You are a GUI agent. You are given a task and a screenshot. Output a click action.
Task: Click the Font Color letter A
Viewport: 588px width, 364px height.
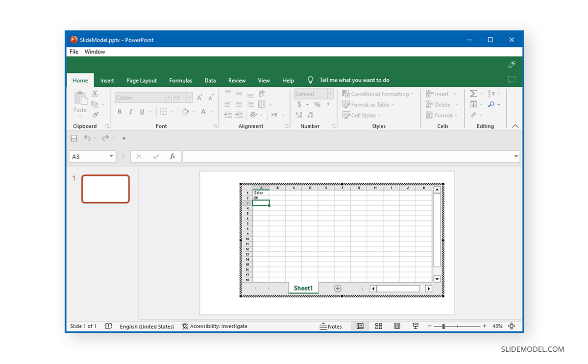(204, 112)
